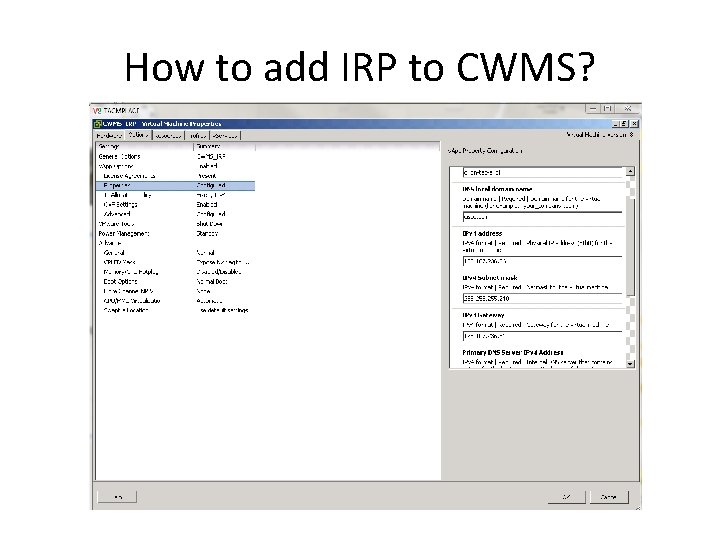Select the highlighted Properties row
The image size is (720, 540).
click(x=175, y=186)
